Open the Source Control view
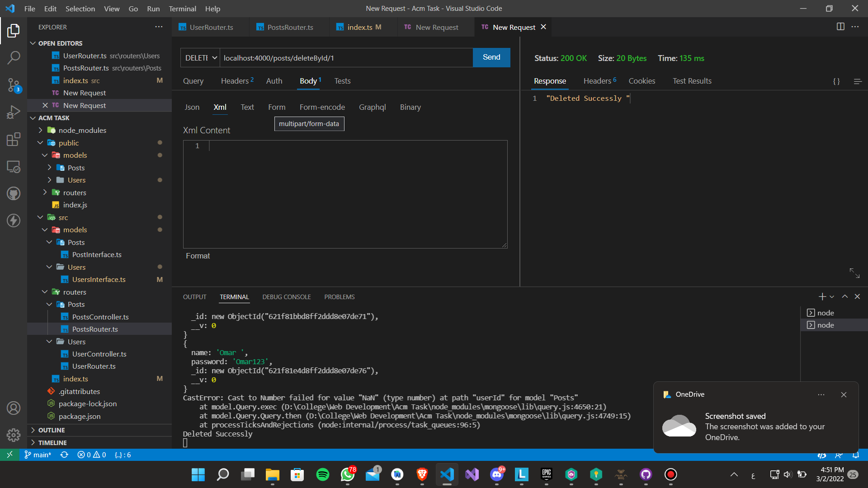 pos(14,85)
